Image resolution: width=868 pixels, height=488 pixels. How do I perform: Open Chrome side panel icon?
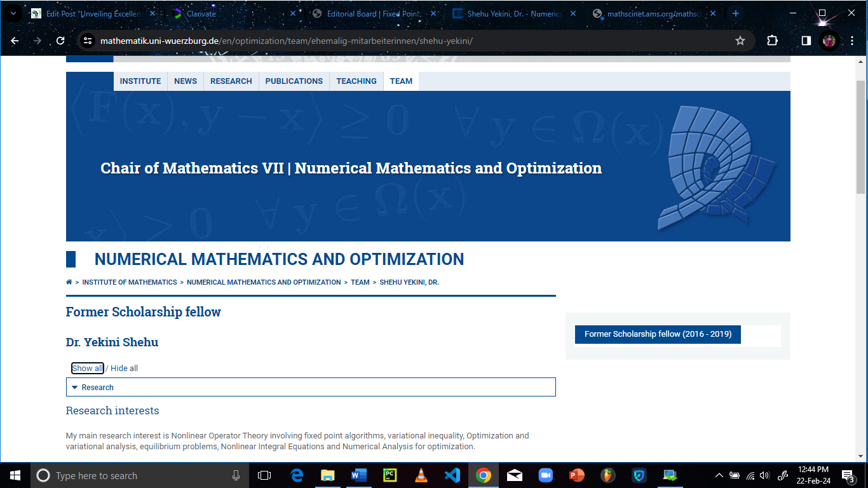806,41
